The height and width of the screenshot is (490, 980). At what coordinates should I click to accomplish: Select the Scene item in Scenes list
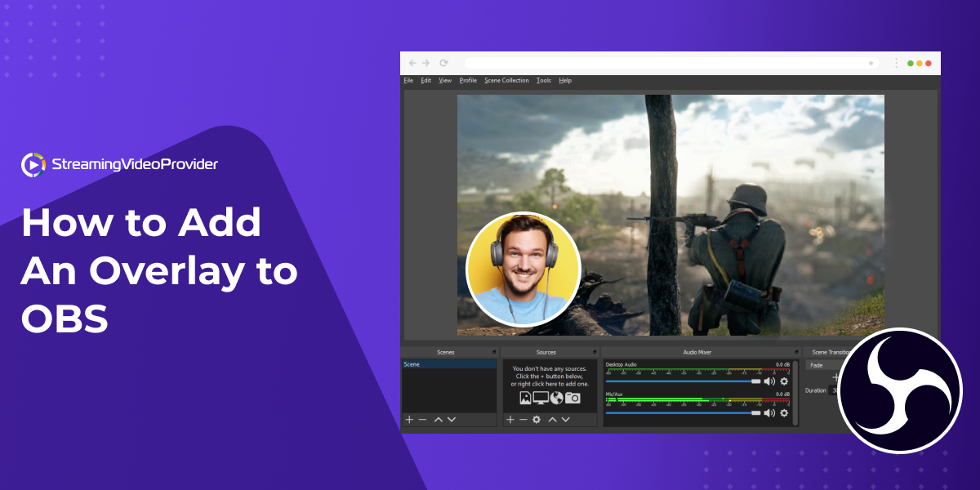pyautogui.click(x=448, y=364)
